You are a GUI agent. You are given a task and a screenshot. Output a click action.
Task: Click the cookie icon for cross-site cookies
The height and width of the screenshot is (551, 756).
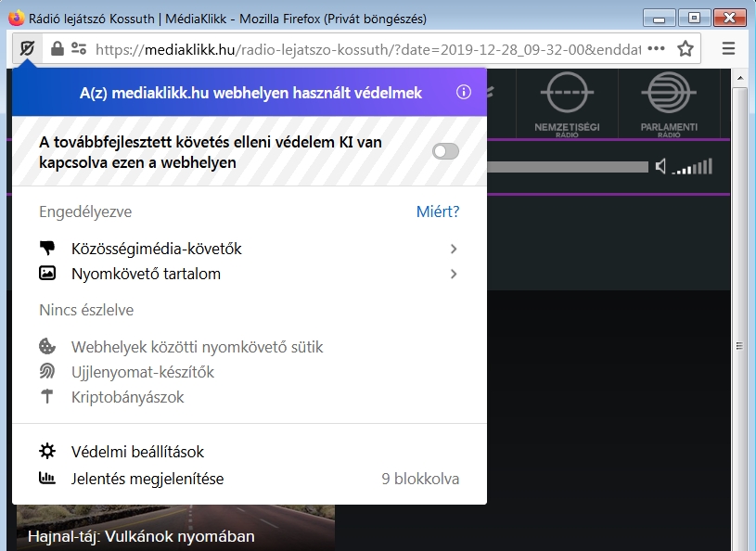click(x=47, y=347)
